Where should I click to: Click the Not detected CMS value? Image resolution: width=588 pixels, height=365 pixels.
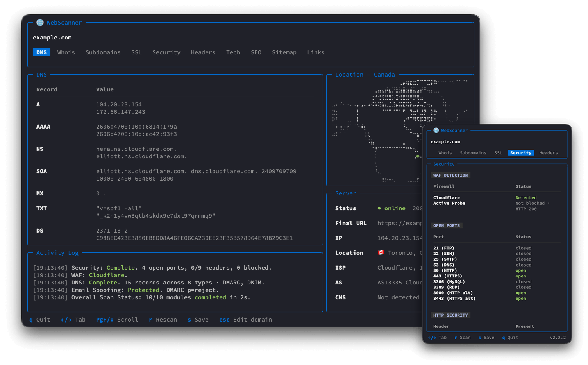pos(399,297)
